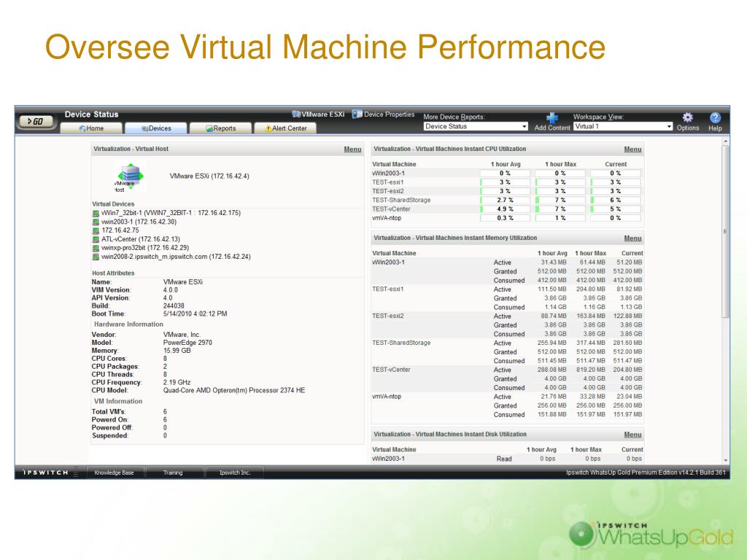Screen dimensions: 747x560
Task: Click the Add Content plus icon
Action: (x=551, y=117)
